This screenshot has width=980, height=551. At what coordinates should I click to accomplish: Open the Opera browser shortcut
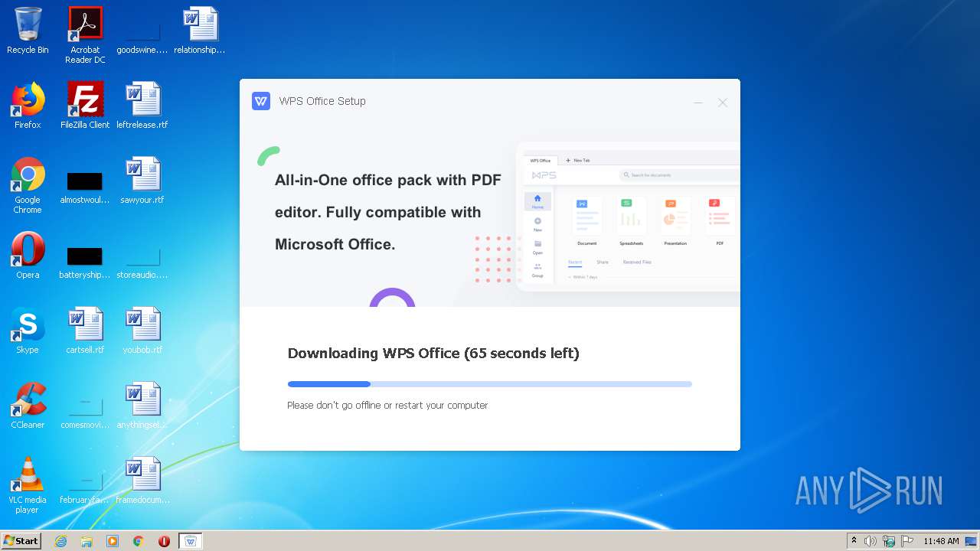point(28,256)
